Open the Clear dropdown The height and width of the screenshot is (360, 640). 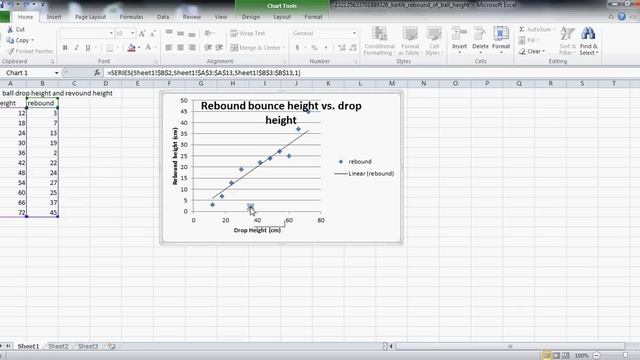point(532,51)
